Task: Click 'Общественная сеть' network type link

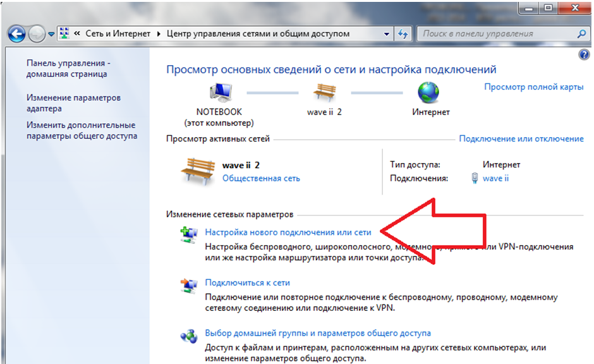Action: click(x=261, y=178)
